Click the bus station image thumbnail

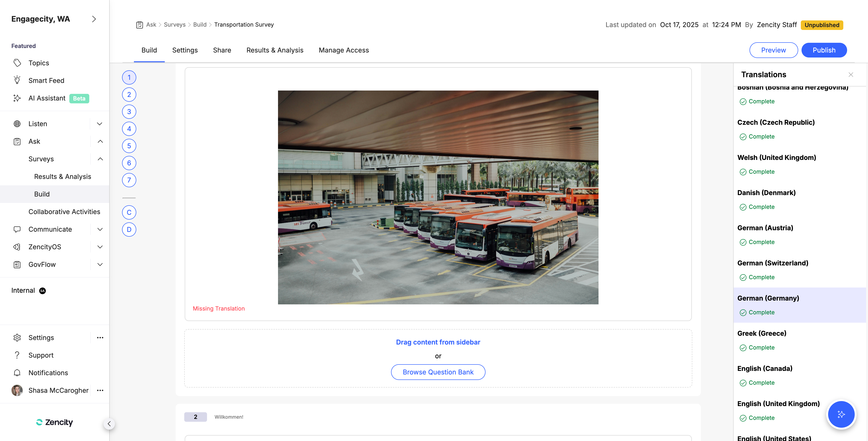pos(438,197)
